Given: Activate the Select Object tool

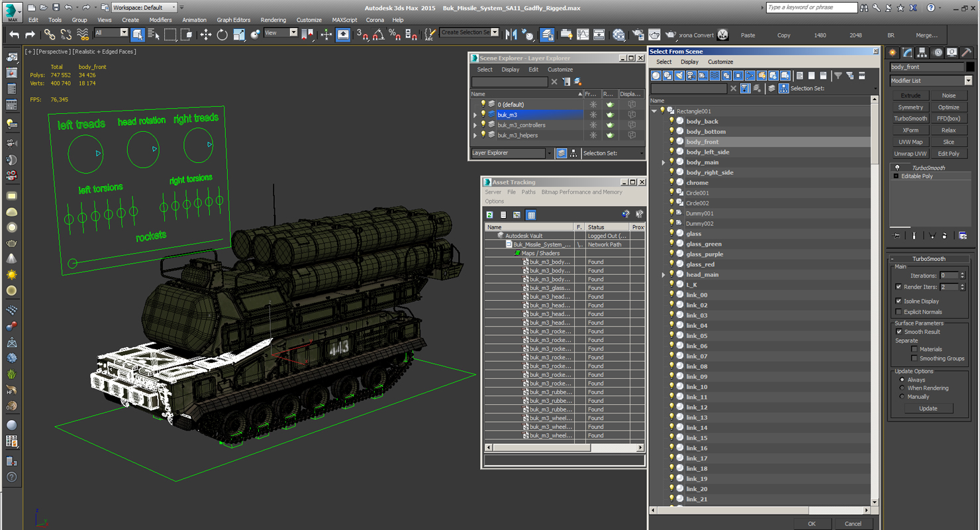Looking at the screenshot, I should [x=138, y=34].
